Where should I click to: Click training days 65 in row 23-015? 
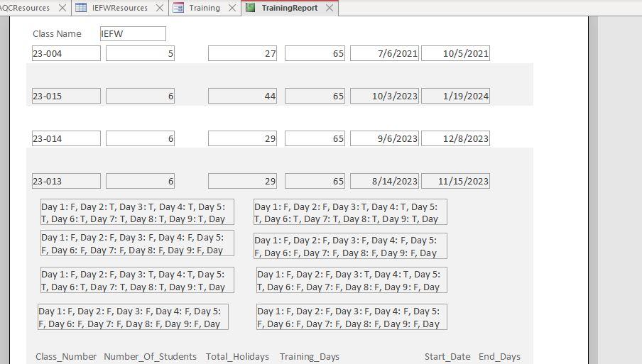click(x=315, y=96)
